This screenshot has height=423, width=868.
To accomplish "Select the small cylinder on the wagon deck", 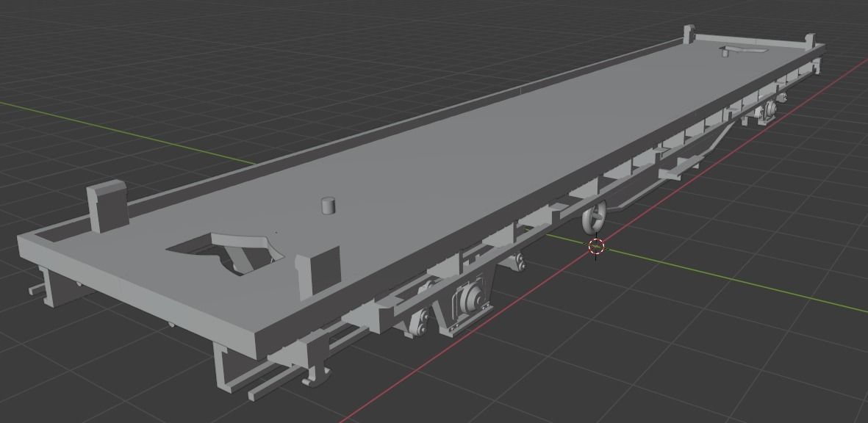I will click(x=329, y=205).
